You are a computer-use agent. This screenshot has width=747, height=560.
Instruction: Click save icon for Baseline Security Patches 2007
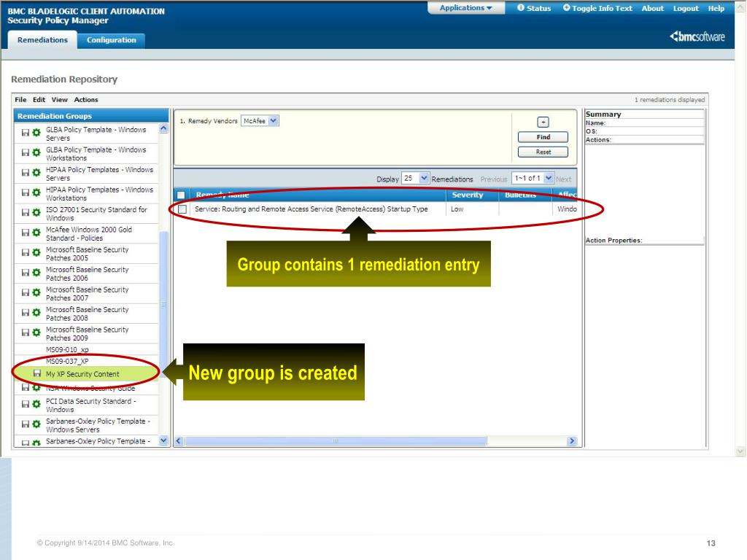click(x=26, y=293)
